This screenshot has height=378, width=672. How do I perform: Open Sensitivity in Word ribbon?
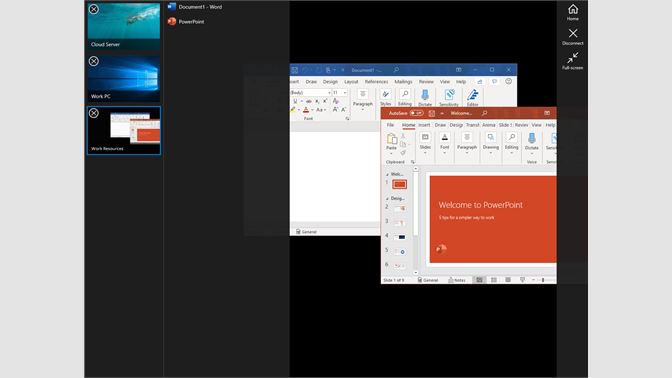pyautogui.click(x=449, y=98)
